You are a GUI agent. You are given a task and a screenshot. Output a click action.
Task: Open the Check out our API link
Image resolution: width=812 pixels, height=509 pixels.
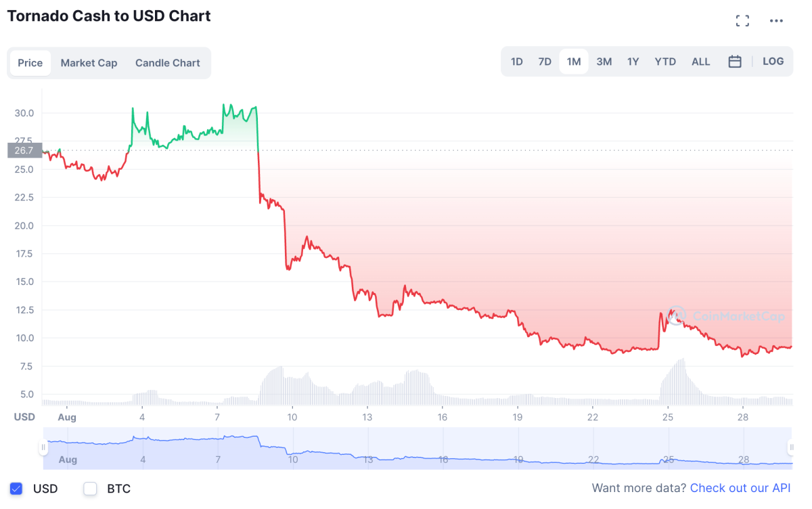tap(740, 488)
